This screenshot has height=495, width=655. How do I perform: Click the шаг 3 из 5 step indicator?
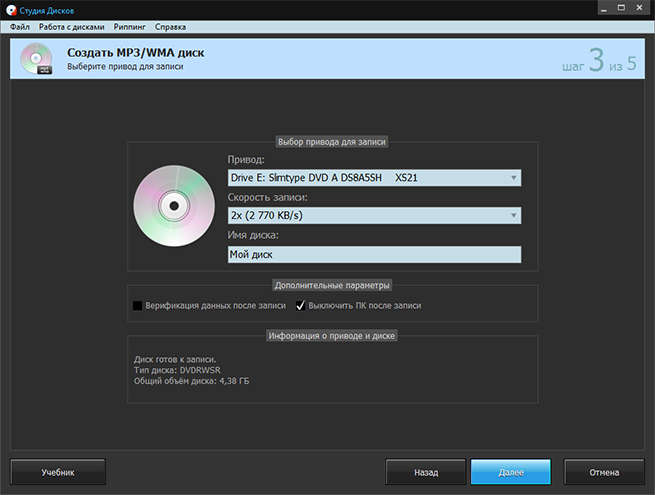[597, 60]
